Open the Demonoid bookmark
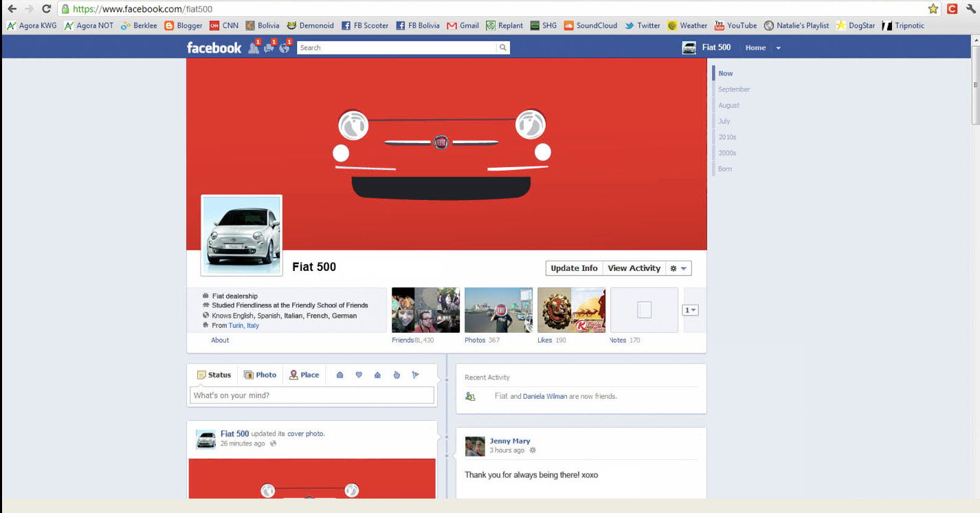Viewport: 980px width, 513px height. click(310, 25)
